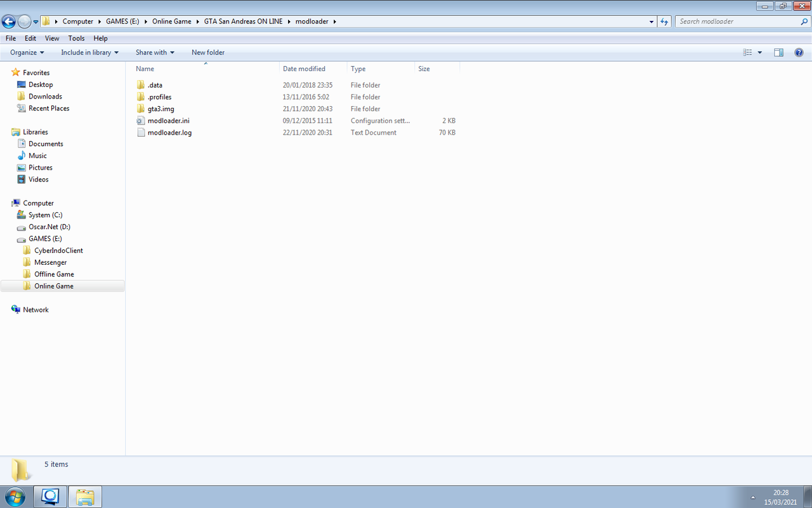
Task: Click the Configuration settings type cell
Action: click(x=380, y=121)
